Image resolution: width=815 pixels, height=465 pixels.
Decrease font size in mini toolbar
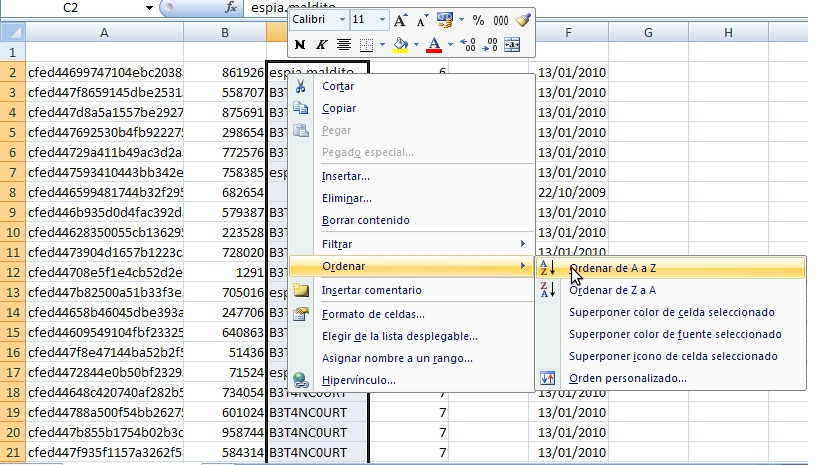tap(421, 20)
